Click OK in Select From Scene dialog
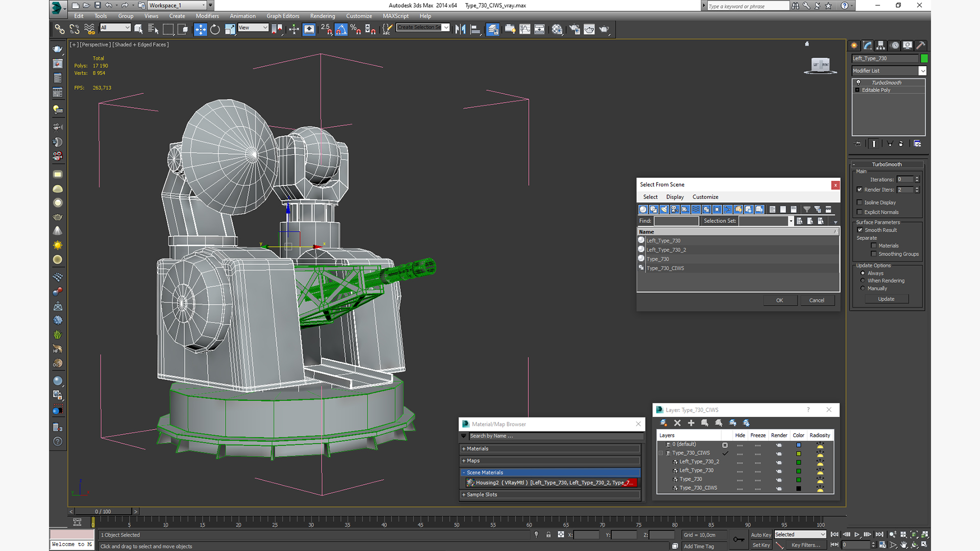Image resolution: width=980 pixels, height=551 pixels. point(779,300)
